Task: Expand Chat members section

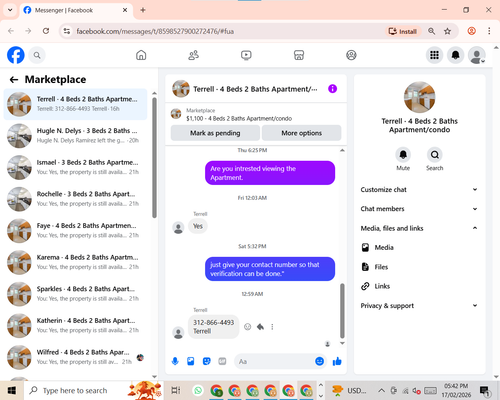Action: pyautogui.click(x=419, y=209)
